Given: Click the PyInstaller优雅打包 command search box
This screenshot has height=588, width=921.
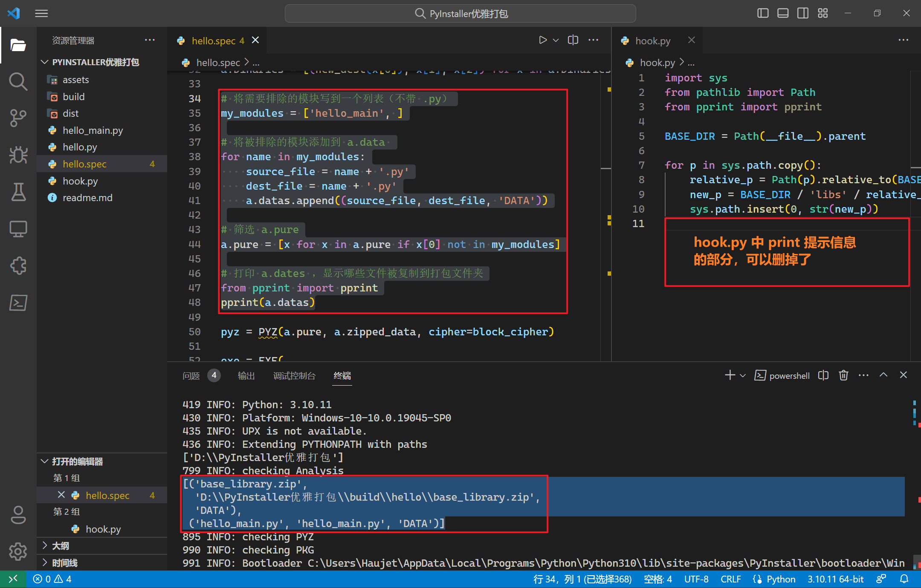Looking at the screenshot, I should coord(460,14).
